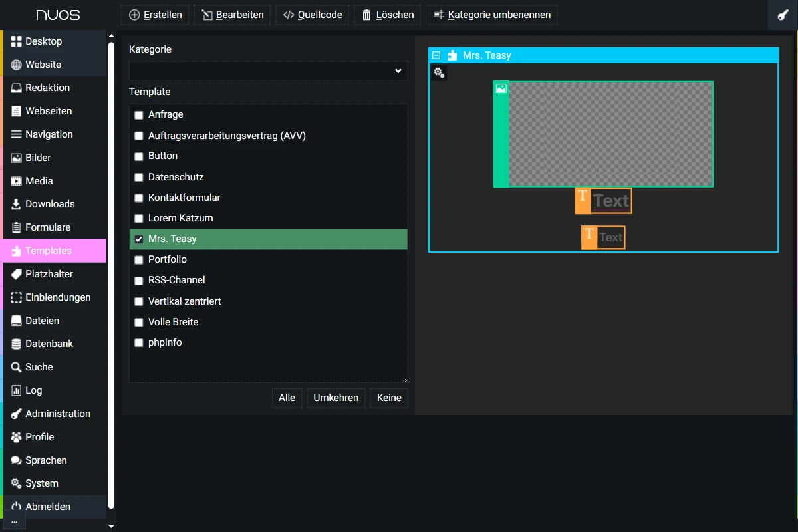This screenshot has width=798, height=532.
Task: Open the Datenbank section in the sidebar
Action: 49,344
